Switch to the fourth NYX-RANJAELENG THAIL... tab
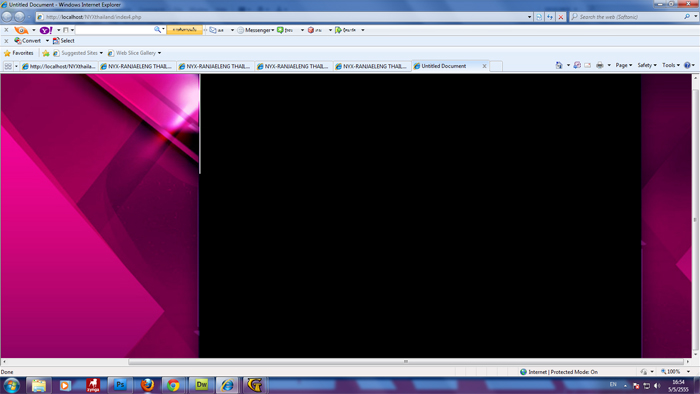 [293, 66]
